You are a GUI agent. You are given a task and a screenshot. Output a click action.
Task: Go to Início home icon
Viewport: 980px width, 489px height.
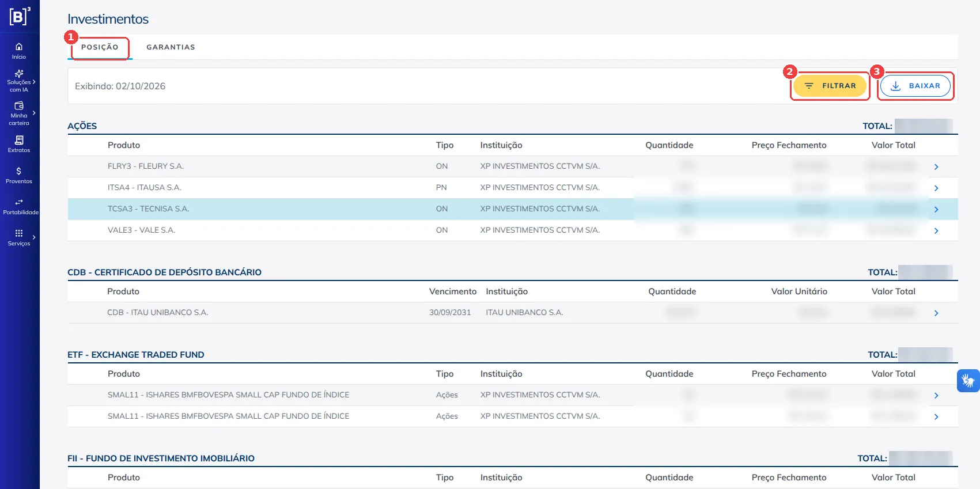19,47
